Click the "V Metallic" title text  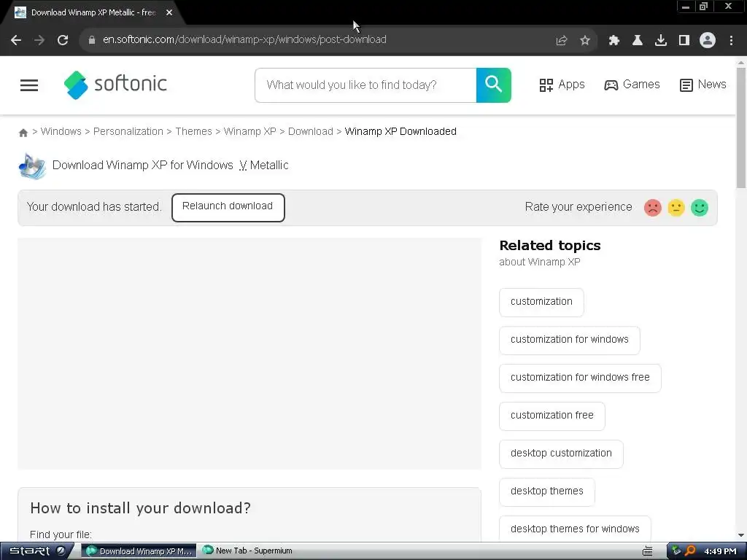pos(264,166)
